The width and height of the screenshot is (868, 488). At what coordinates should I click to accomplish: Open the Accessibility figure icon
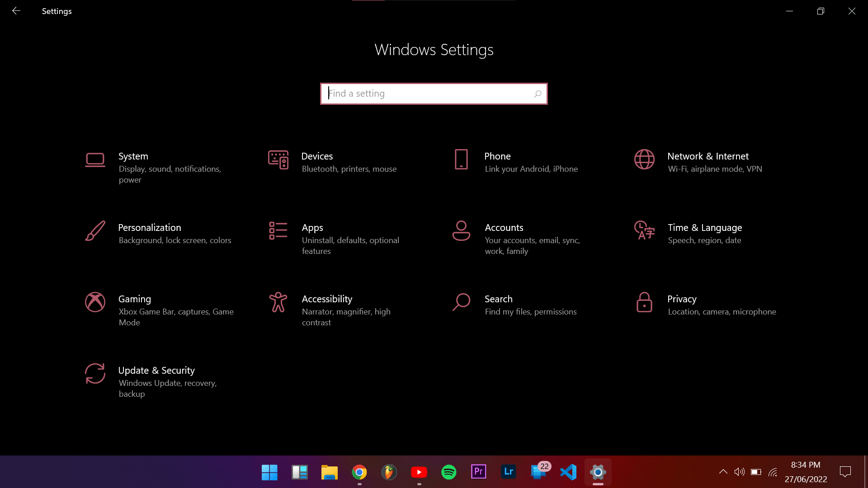[x=278, y=302]
